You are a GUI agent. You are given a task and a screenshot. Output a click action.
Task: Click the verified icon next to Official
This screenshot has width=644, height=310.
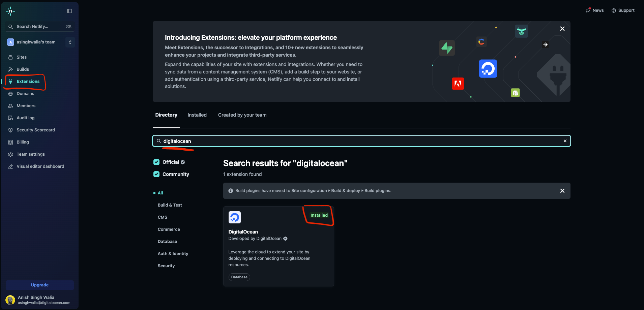click(x=183, y=162)
